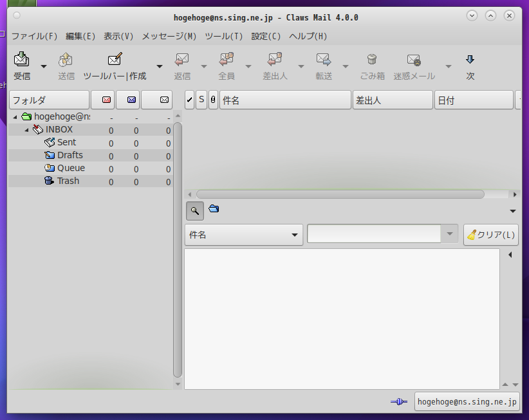Open the 全員 reply-all dropdown arrow
This screenshot has width=529, height=420.
(248, 66)
